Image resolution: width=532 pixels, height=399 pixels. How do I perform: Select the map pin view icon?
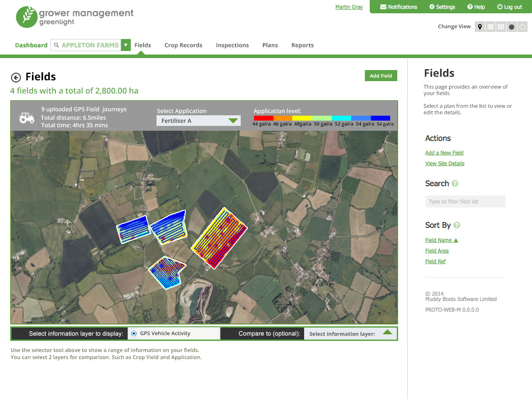480,27
